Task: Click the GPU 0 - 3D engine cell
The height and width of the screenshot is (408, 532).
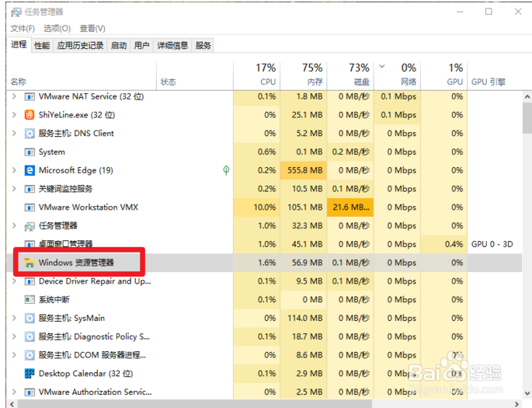Action: (x=492, y=244)
